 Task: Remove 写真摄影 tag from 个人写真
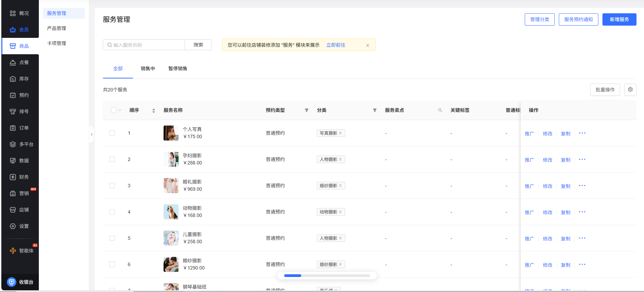point(340,133)
